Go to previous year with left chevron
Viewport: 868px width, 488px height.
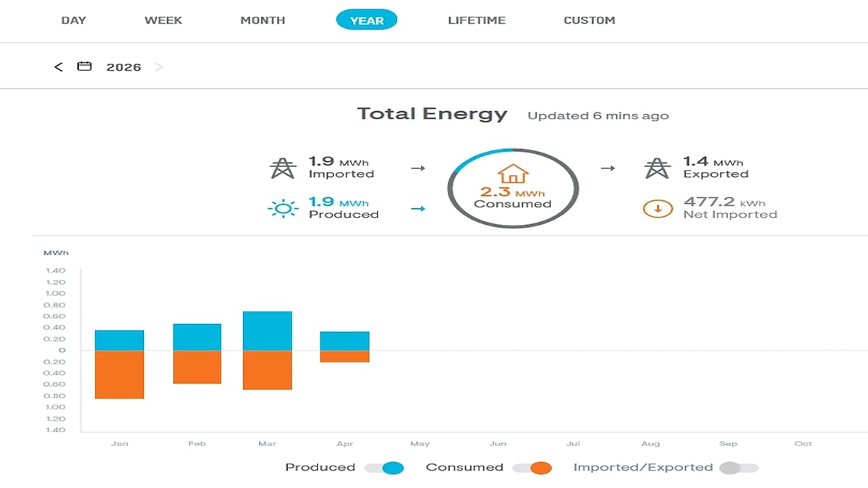pos(59,67)
